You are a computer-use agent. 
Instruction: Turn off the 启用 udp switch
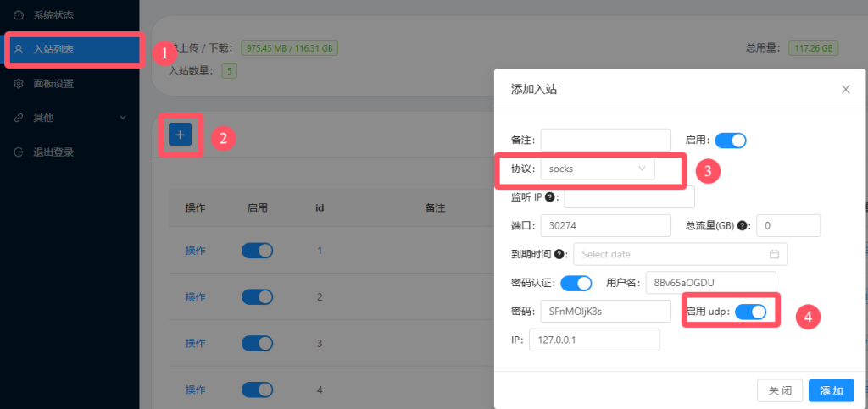pyautogui.click(x=750, y=312)
